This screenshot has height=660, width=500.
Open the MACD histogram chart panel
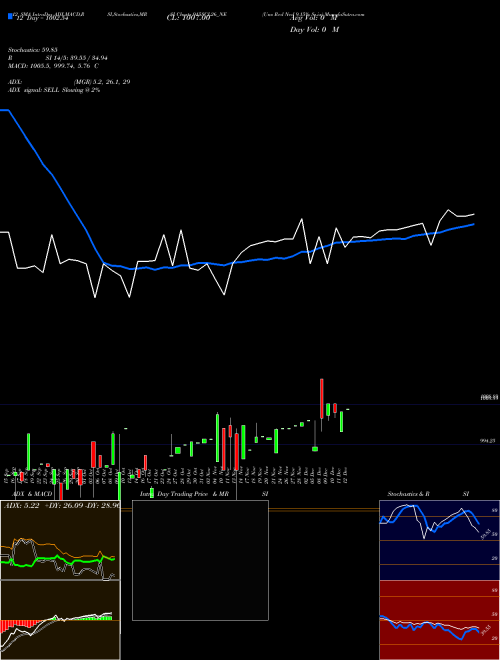click(60, 620)
